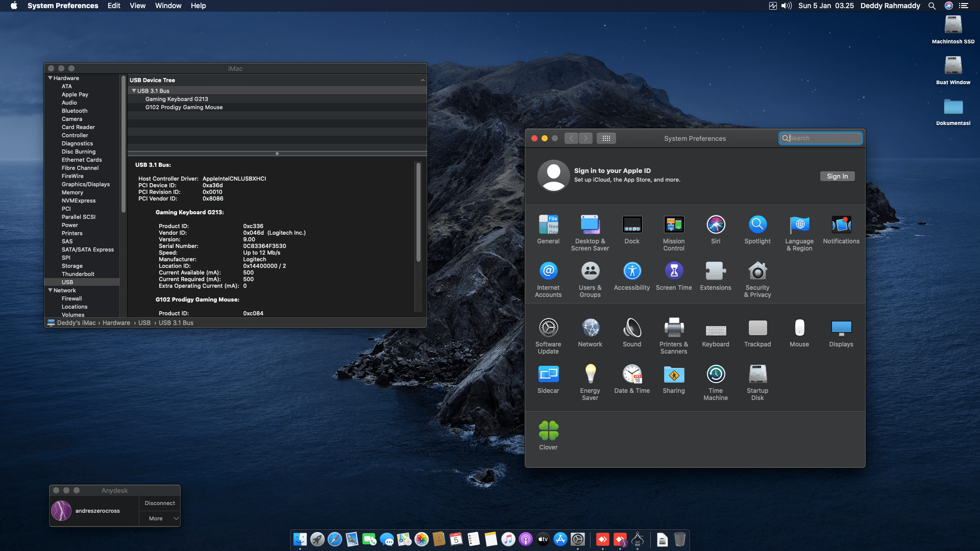
Task: Open Notifications preferences
Action: click(841, 229)
